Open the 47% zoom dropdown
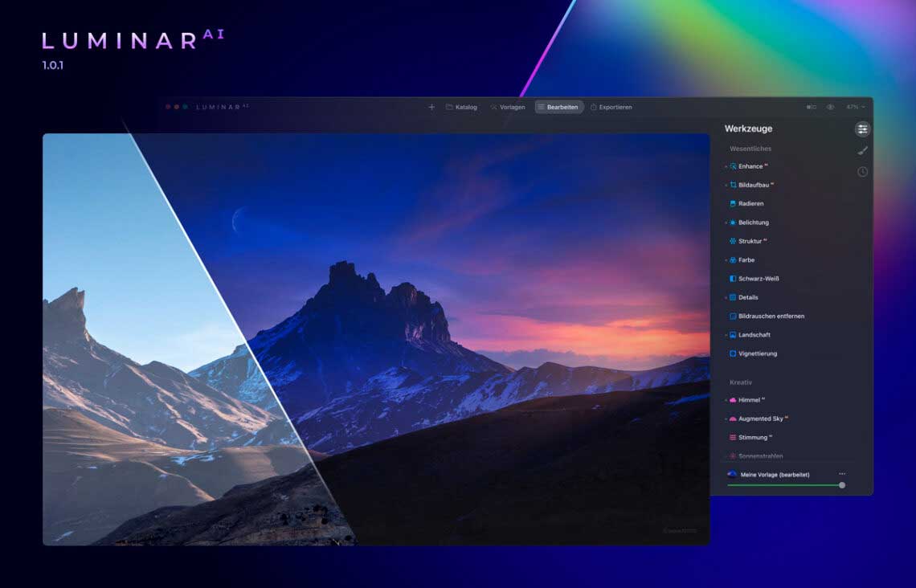916x588 pixels. (856, 107)
